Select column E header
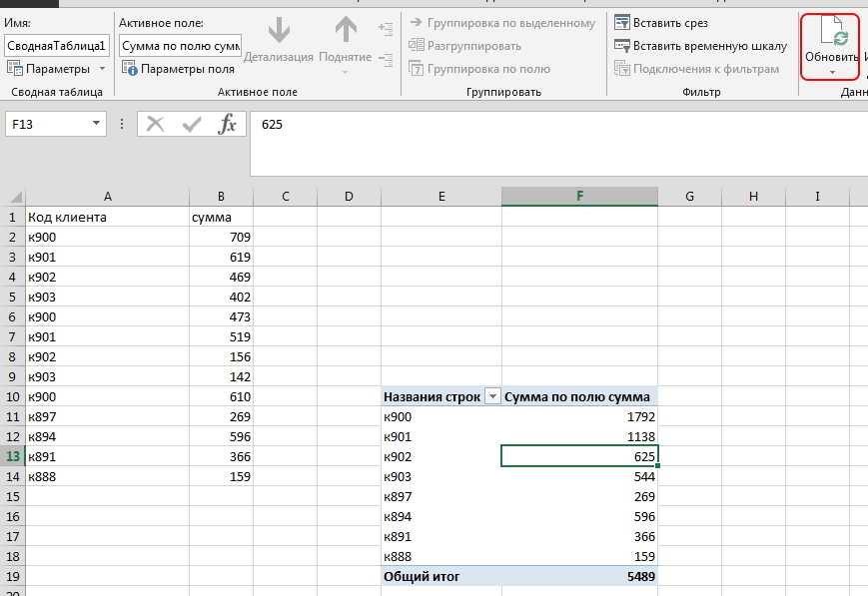Viewport: 868px width, 596px height. tap(441, 197)
